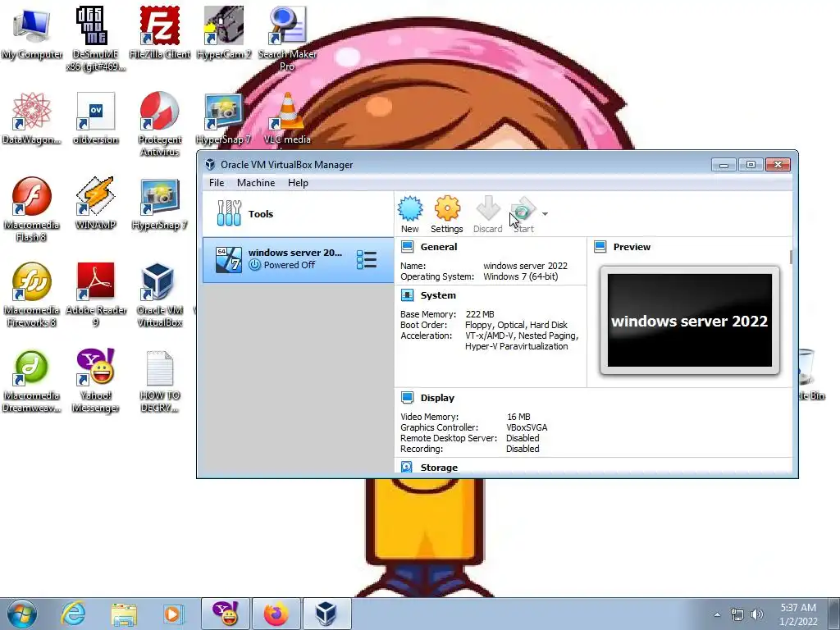Image resolution: width=840 pixels, height=630 pixels.
Task: Click the Preview section header
Action: pyautogui.click(x=632, y=247)
